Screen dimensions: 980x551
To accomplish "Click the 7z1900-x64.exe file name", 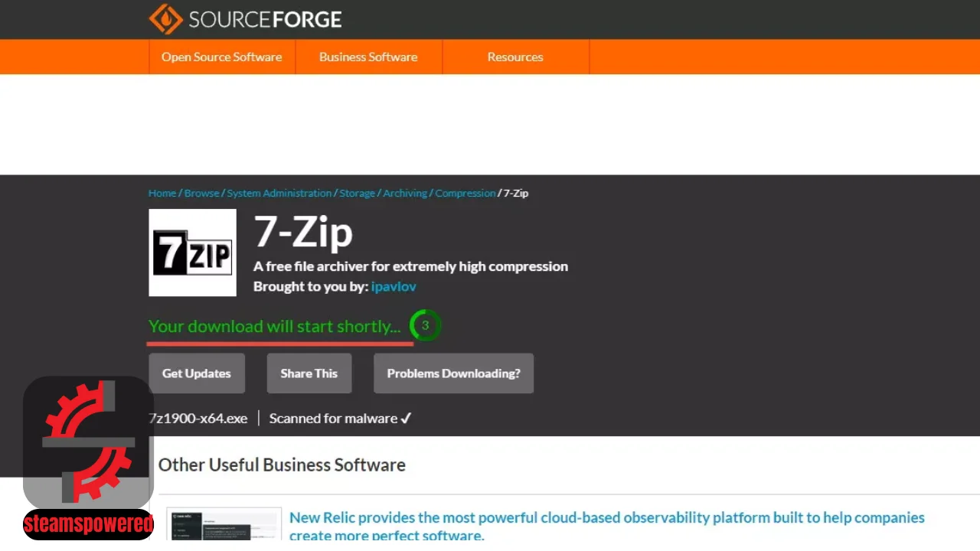I will pos(198,419).
